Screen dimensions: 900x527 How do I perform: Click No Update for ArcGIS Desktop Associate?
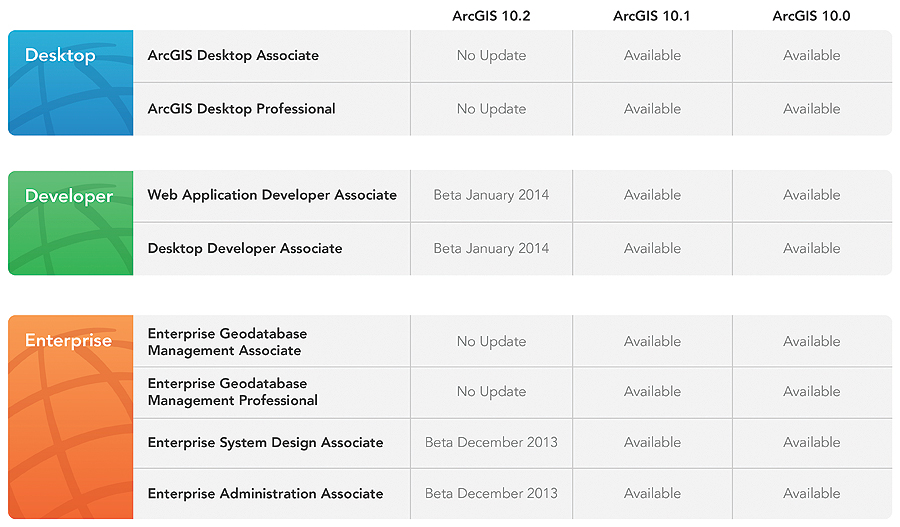pos(491,56)
